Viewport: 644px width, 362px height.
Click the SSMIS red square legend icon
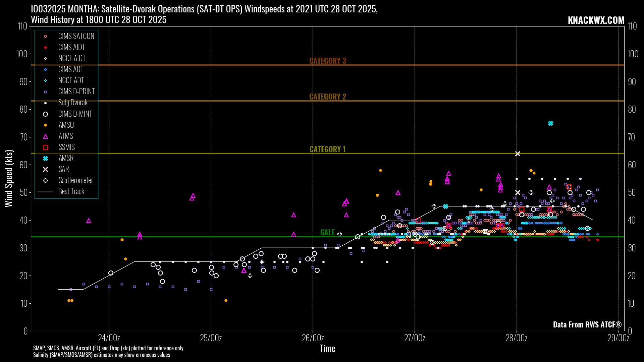coord(46,147)
